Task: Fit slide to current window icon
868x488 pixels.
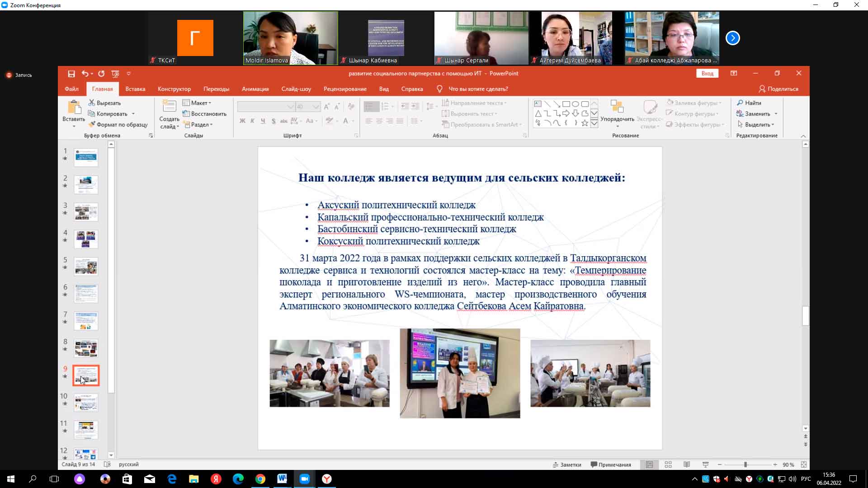Action: point(803,465)
